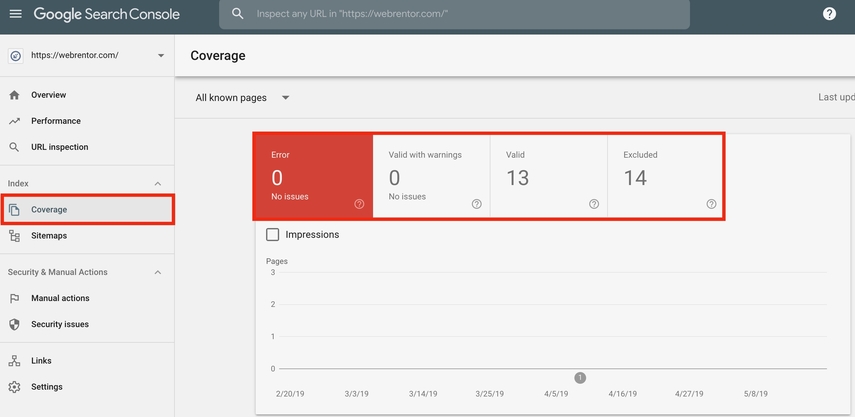Click help icon on Excluded card
The height and width of the screenshot is (417, 855).
click(711, 204)
